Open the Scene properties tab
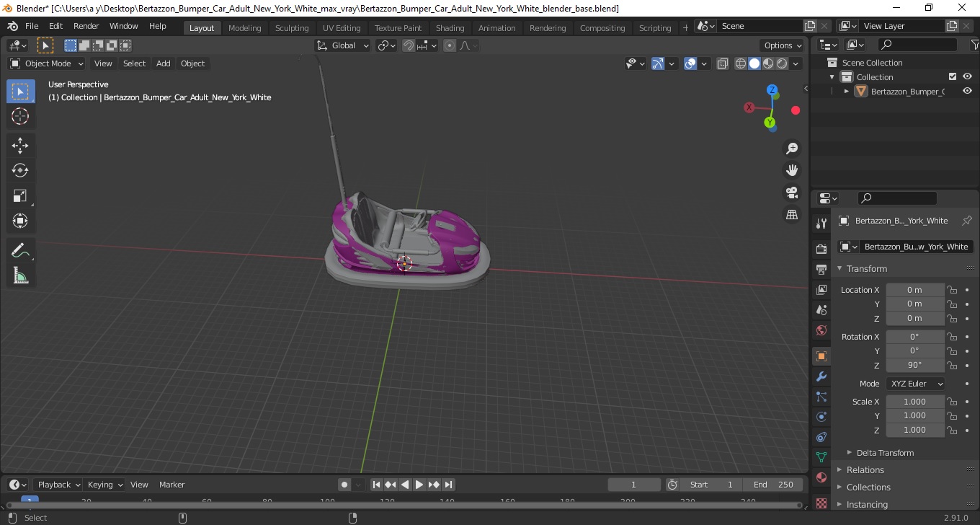The width and height of the screenshot is (980, 525). [x=821, y=310]
